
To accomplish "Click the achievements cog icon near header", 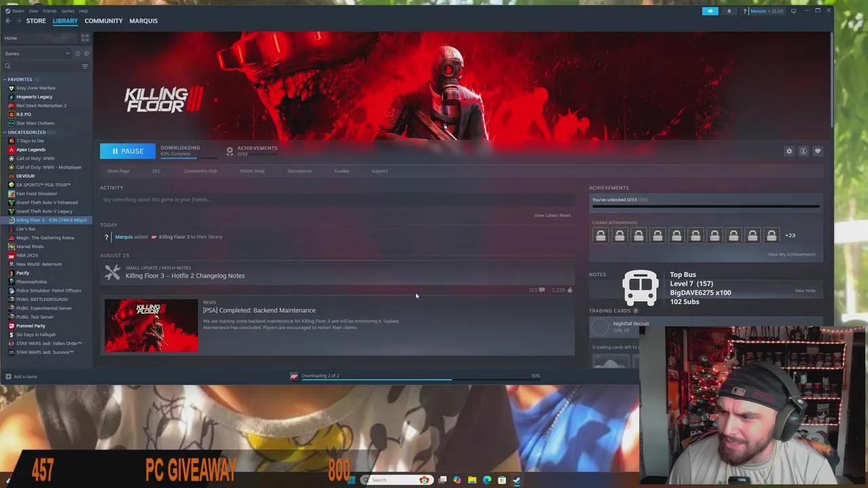I will pos(230,151).
